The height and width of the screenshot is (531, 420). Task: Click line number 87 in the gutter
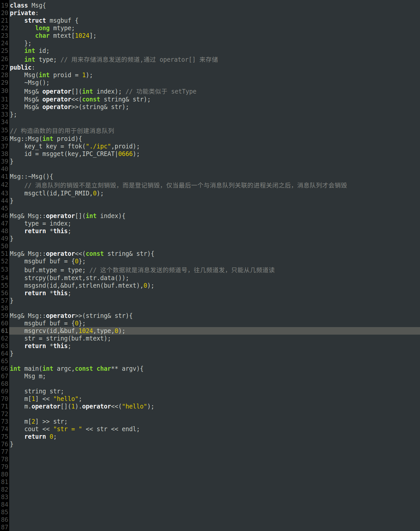5,527
